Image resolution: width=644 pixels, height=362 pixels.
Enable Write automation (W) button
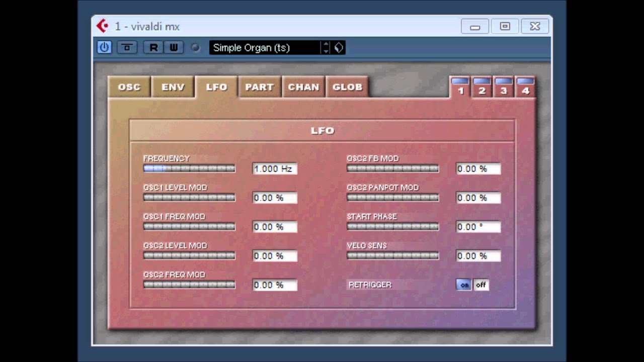click(x=173, y=47)
